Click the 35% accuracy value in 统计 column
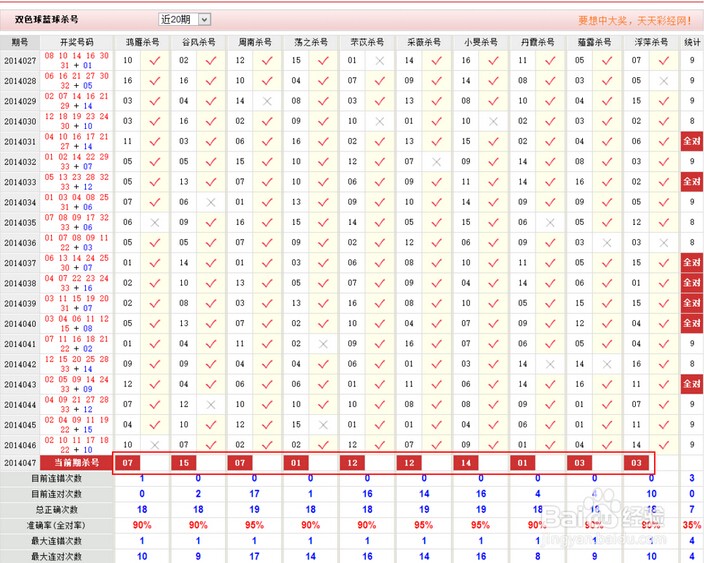704x563 pixels. [692, 524]
